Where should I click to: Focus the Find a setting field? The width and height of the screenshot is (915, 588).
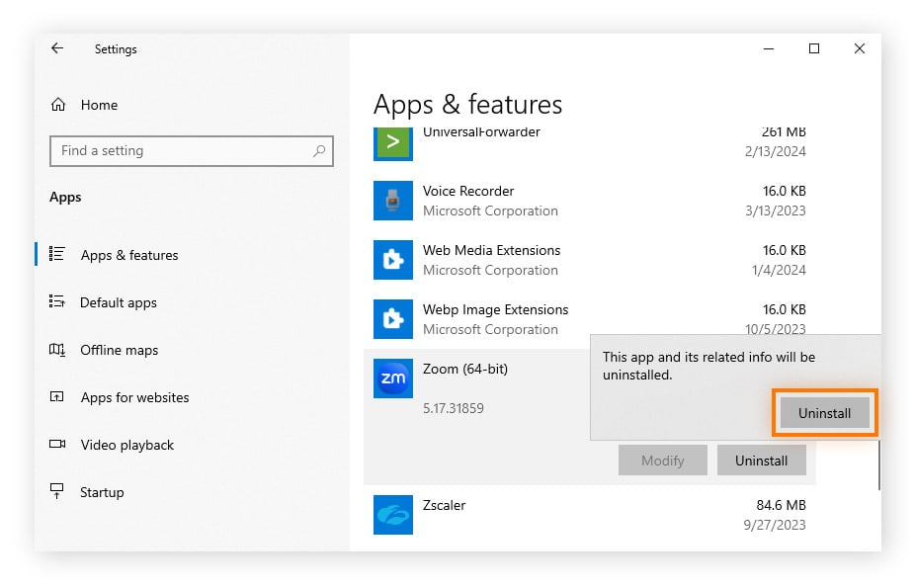pos(192,151)
